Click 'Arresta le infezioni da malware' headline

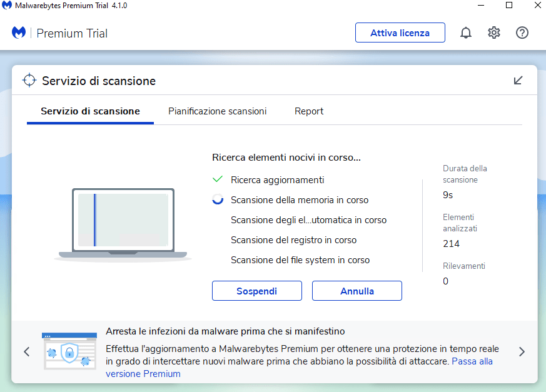pos(225,331)
